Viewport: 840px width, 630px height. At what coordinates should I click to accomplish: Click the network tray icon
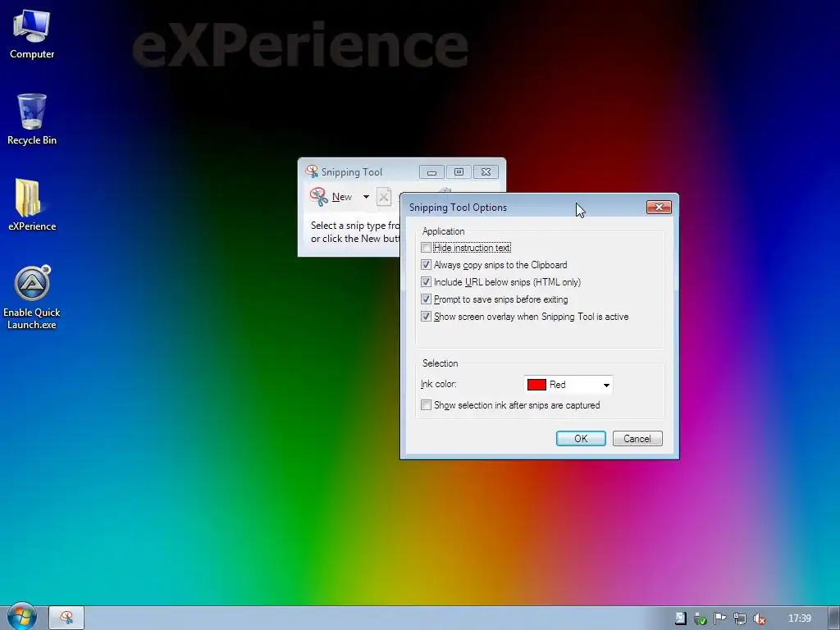[x=740, y=619]
